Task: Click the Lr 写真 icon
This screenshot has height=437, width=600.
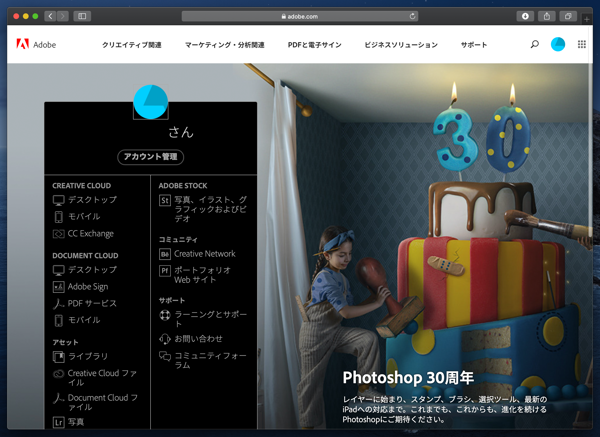Action: (x=59, y=422)
